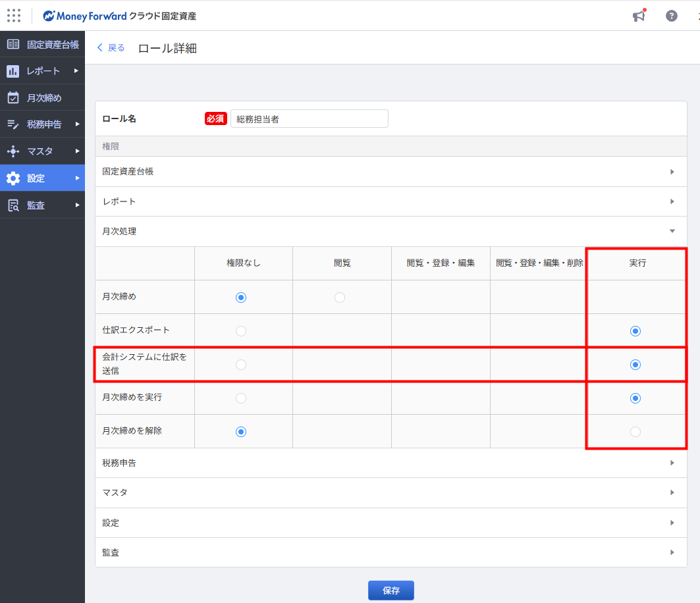700x603 pixels.
Task: Go back using the 戻る link
Action: [111, 47]
